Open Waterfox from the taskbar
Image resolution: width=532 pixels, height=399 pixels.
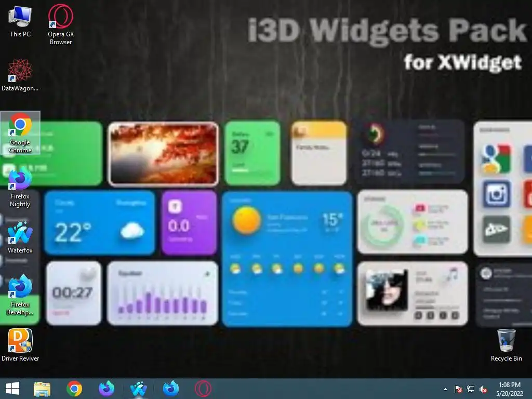[x=139, y=389]
